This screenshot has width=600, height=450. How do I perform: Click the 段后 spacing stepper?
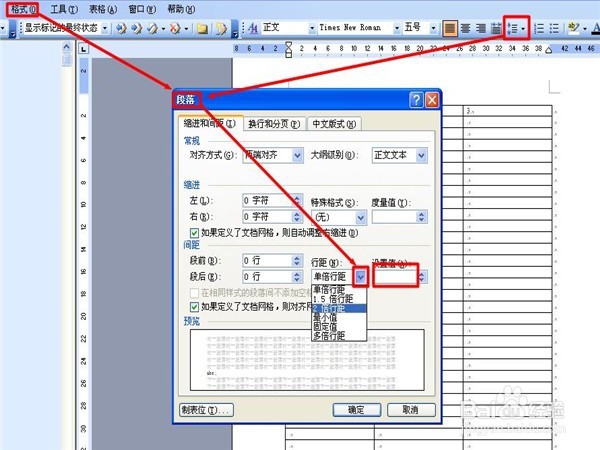point(297,277)
